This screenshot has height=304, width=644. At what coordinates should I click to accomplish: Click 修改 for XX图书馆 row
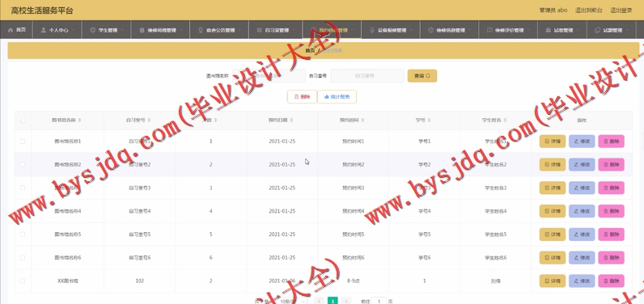click(582, 281)
